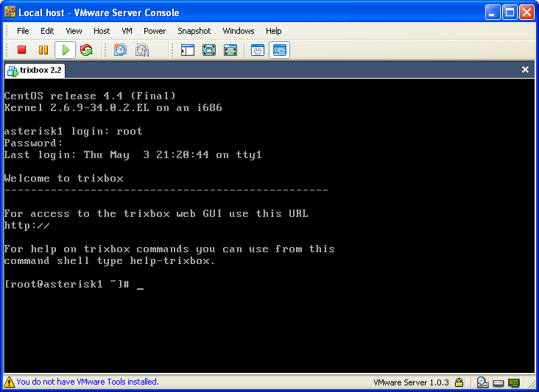This screenshot has height=392, width=539.
Task: Click the red Power Off button
Action: [x=21, y=50]
